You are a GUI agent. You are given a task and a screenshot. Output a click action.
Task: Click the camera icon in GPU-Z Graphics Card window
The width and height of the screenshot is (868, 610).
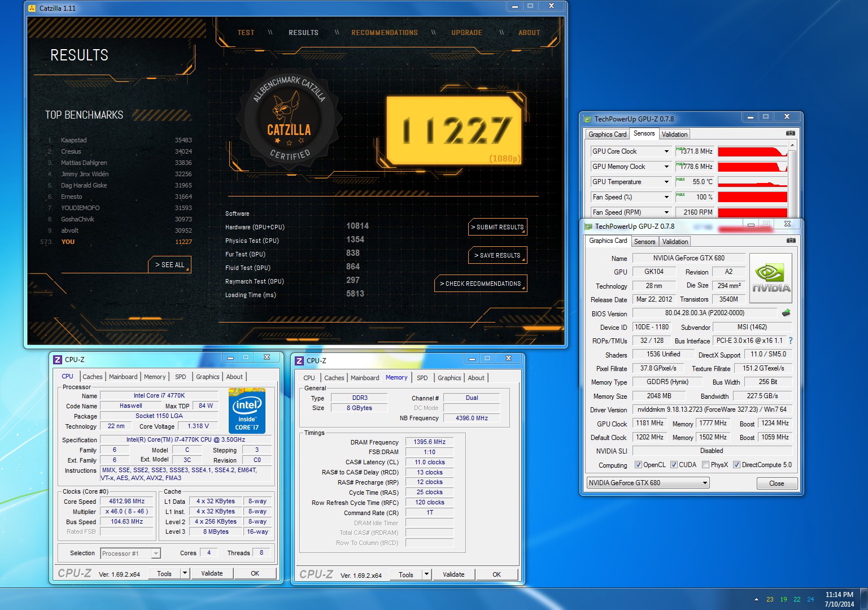[x=791, y=241]
